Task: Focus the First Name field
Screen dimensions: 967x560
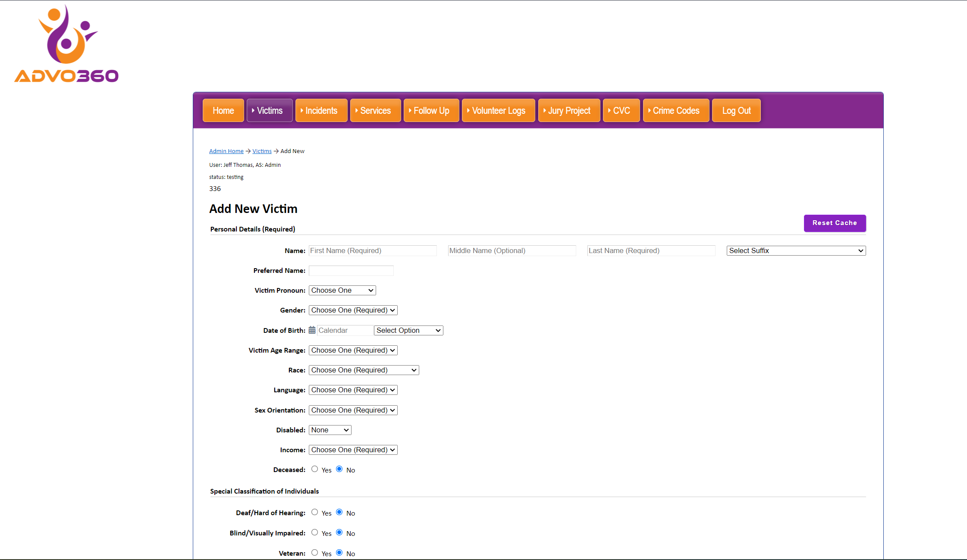Action: click(x=373, y=250)
